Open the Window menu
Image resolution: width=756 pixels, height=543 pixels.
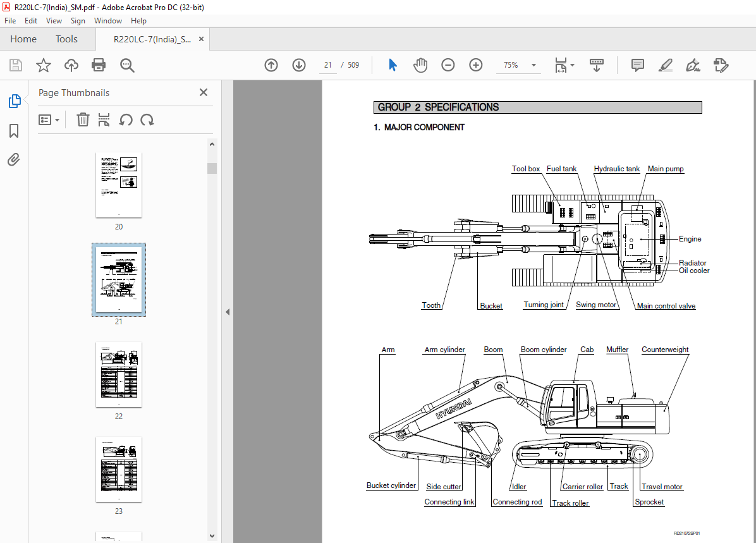[108, 21]
